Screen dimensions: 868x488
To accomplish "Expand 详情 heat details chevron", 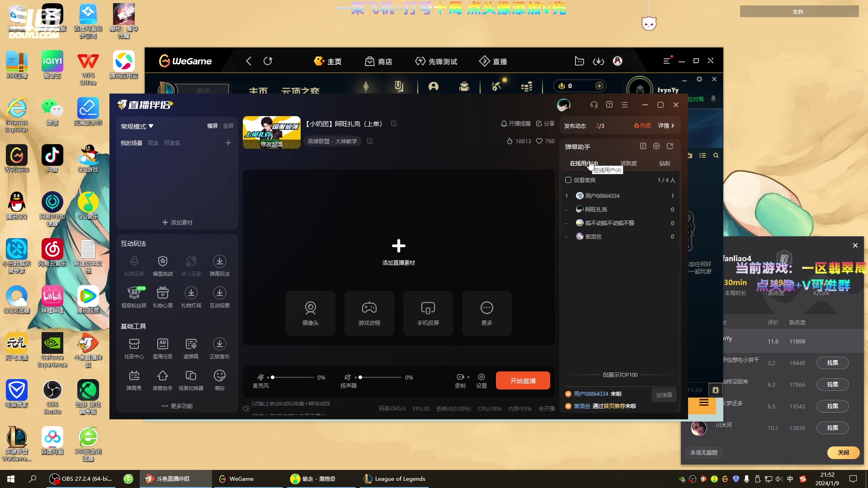I will (666, 126).
